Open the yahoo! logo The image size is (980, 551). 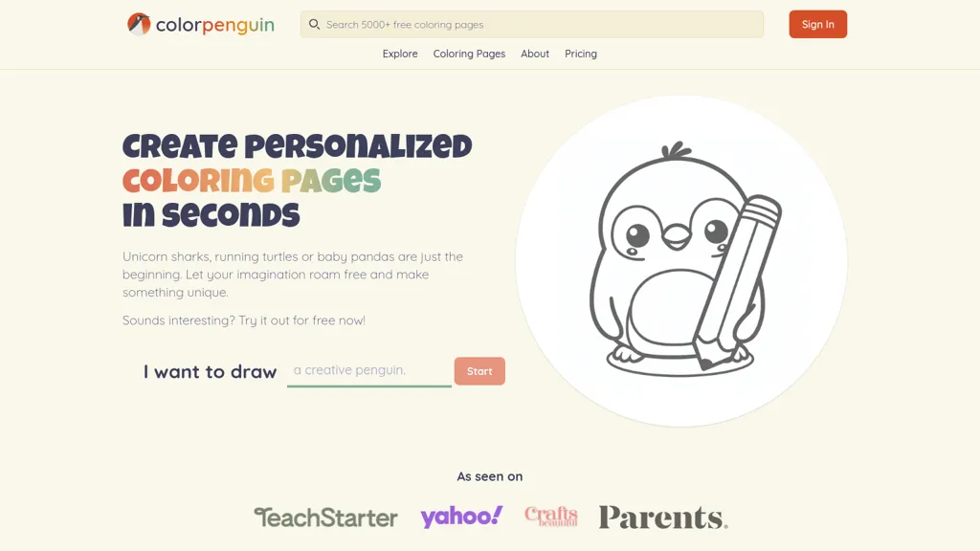tap(461, 517)
